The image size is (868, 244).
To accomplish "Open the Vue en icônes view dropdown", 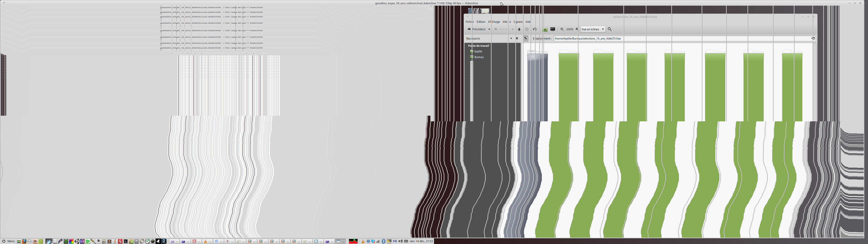I will [593, 29].
